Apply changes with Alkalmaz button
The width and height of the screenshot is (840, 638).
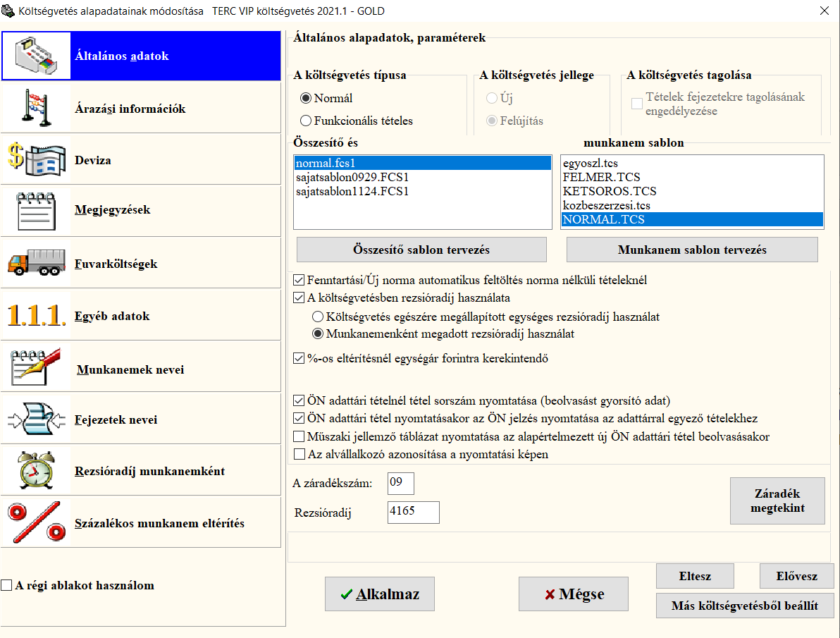click(380, 594)
